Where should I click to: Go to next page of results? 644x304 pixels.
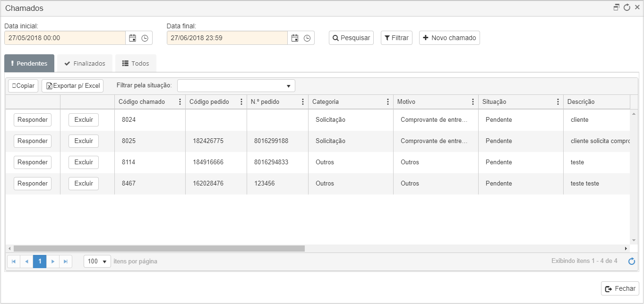tap(53, 262)
